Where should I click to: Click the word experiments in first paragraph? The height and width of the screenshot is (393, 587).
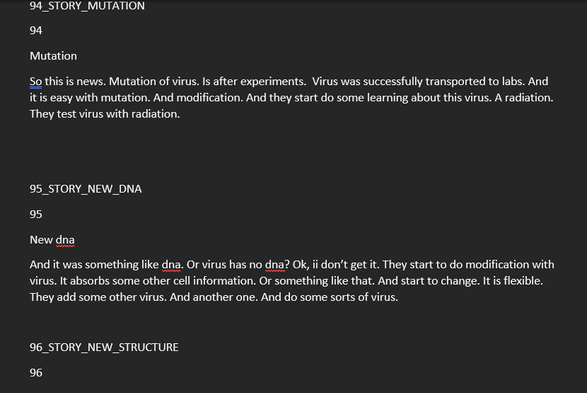(273, 81)
